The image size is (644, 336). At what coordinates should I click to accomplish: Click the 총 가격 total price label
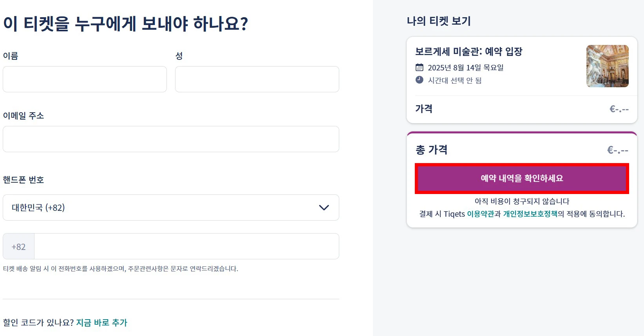(431, 150)
